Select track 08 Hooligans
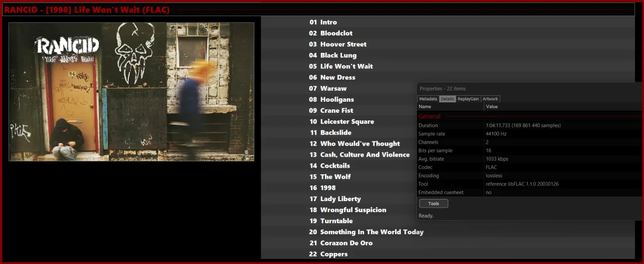644x264 pixels. pyautogui.click(x=339, y=100)
